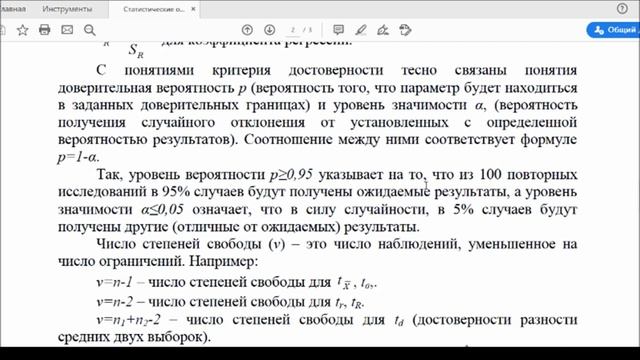Click the formula 'v=n-1'
Viewport: 640px width, 360px height.
115,282
